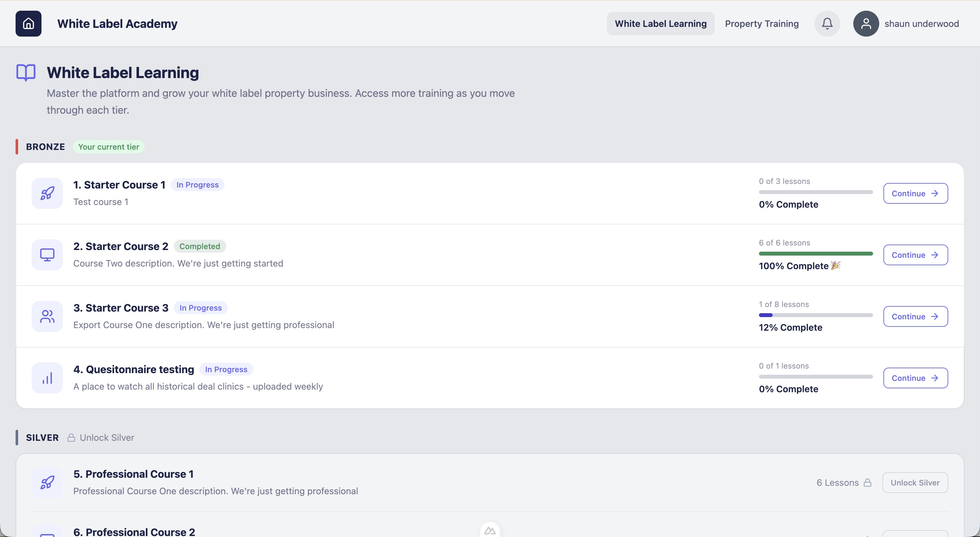This screenshot has width=980, height=537.
Task: Click the '6 Lessons' text
Action: (838, 483)
